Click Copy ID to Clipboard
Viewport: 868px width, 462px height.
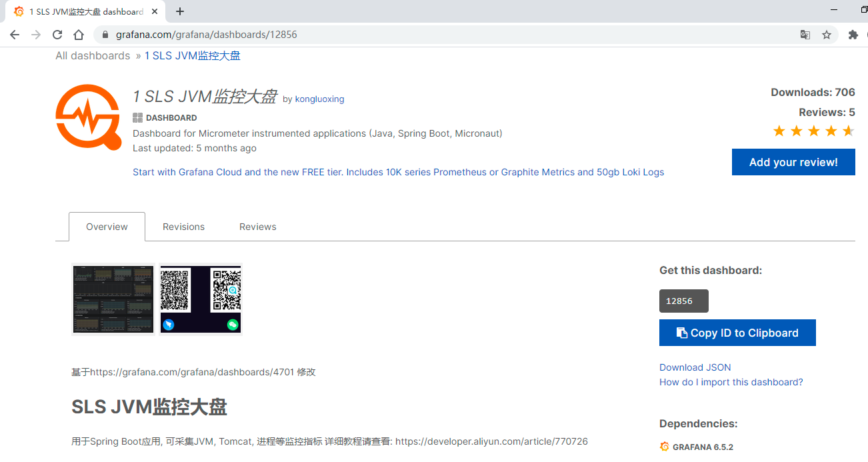coord(737,333)
